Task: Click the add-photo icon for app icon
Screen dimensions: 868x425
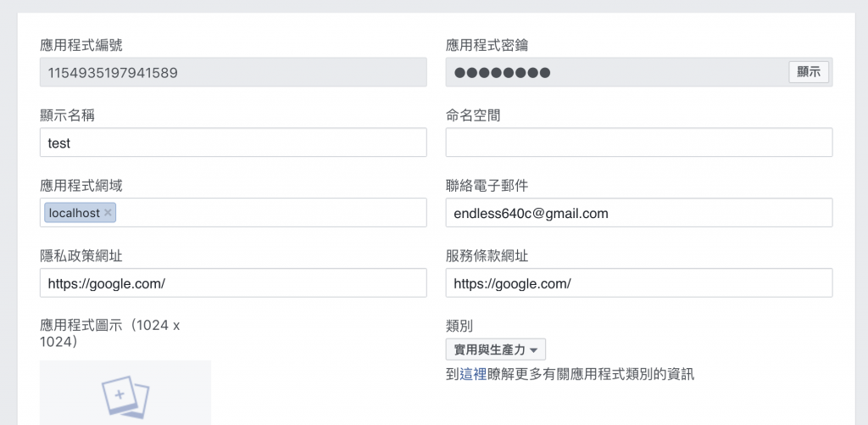Action: click(125, 396)
